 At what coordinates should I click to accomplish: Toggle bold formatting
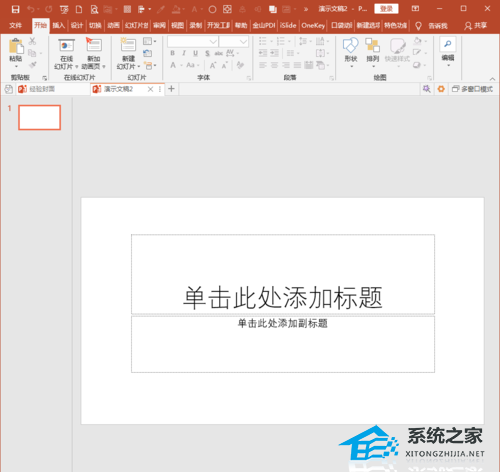[x=172, y=53]
